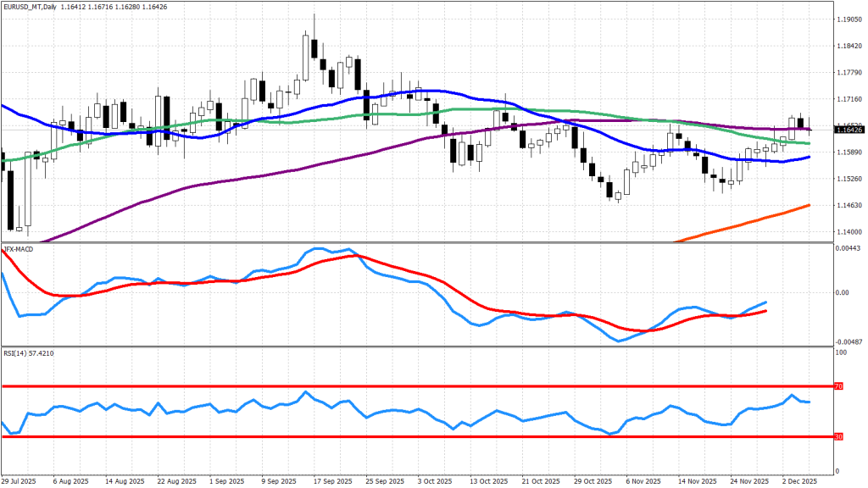Viewport: 868px width, 488px height.
Task: Click the 0.00443 MACD scale value
Action: pyautogui.click(x=849, y=247)
